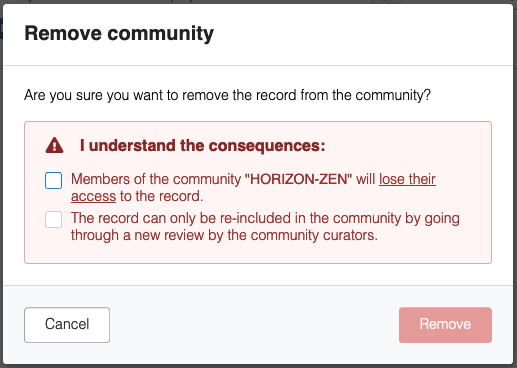Click the "to the record." text
The width and height of the screenshot is (517, 368).
point(161,196)
